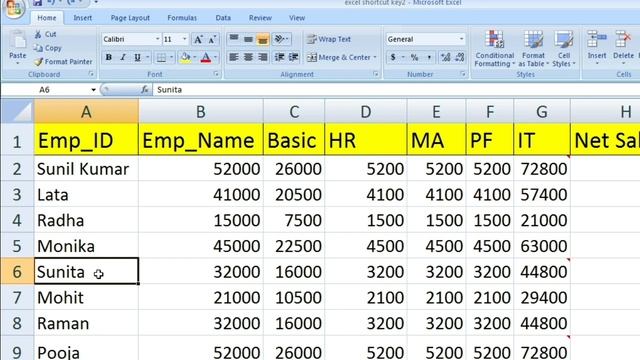Image resolution: width=640 pixels, height=360 pixels.
Task: Select row 6 header
Action: click(x=17, y=272)
